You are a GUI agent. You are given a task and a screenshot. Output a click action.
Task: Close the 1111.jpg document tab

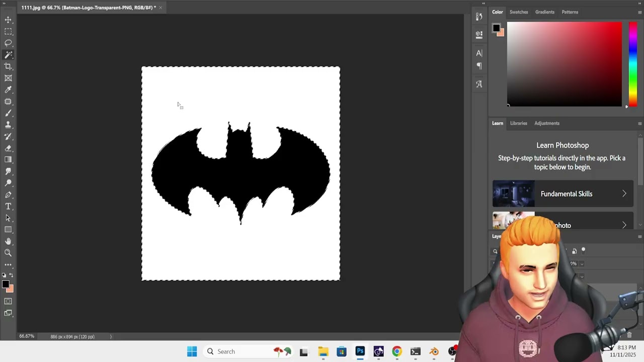160,8
